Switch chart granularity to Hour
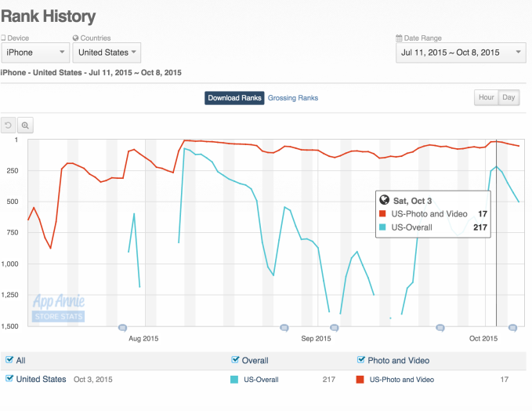The width and height of the screenshot is (532, 411). [486, 97]
